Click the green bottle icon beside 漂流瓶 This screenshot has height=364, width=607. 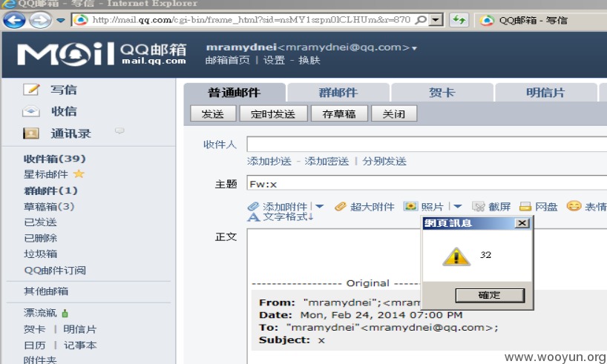pyautogui.click(x=65, y=313)
